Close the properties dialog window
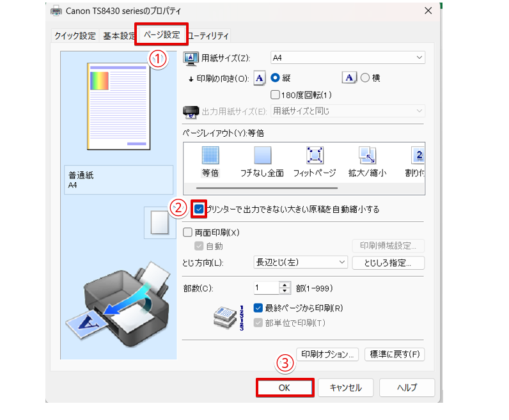 428,11
